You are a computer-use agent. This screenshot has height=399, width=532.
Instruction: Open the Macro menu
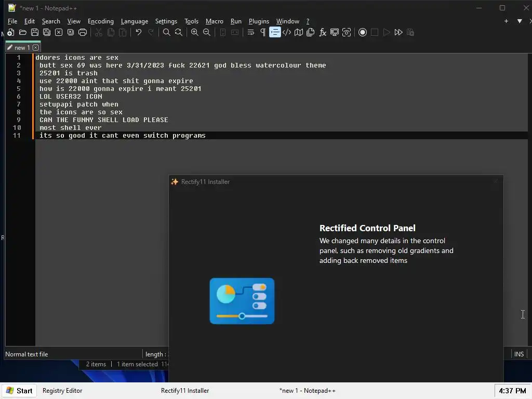pos(215,21)
